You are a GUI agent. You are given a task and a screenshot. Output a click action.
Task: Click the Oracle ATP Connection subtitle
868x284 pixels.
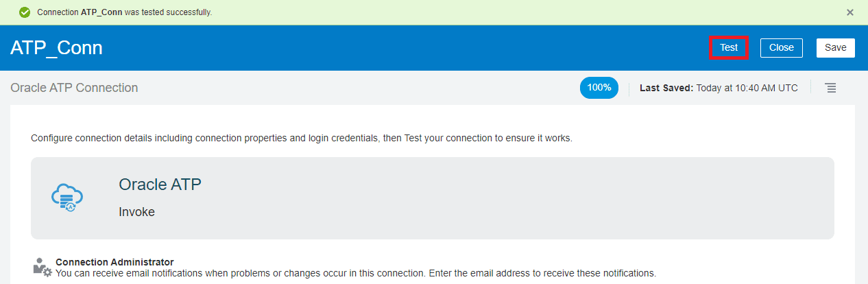click(x=74, y=88)
